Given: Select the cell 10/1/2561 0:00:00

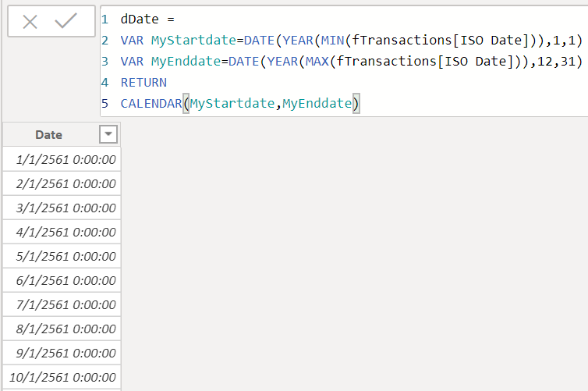Looking at the screenshot, I should click(62, 378).
